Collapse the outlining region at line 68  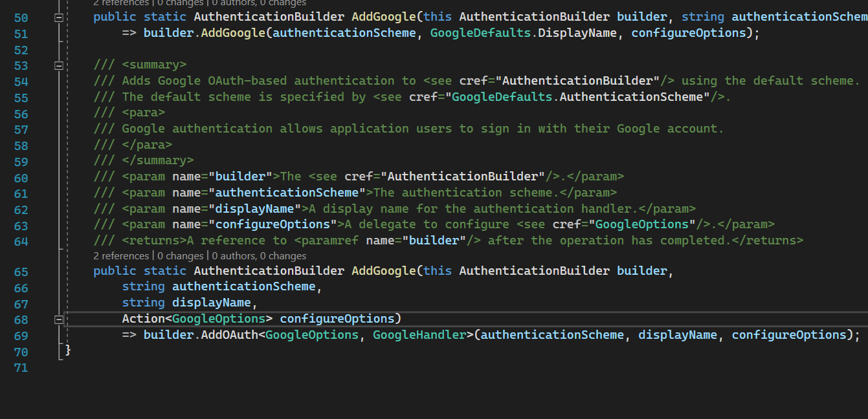[x=58, y=319]
